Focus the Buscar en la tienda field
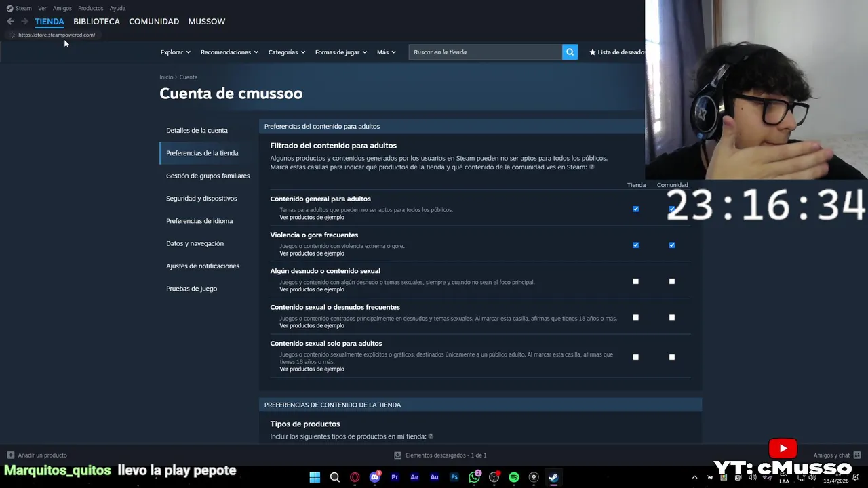 (486, 52)
